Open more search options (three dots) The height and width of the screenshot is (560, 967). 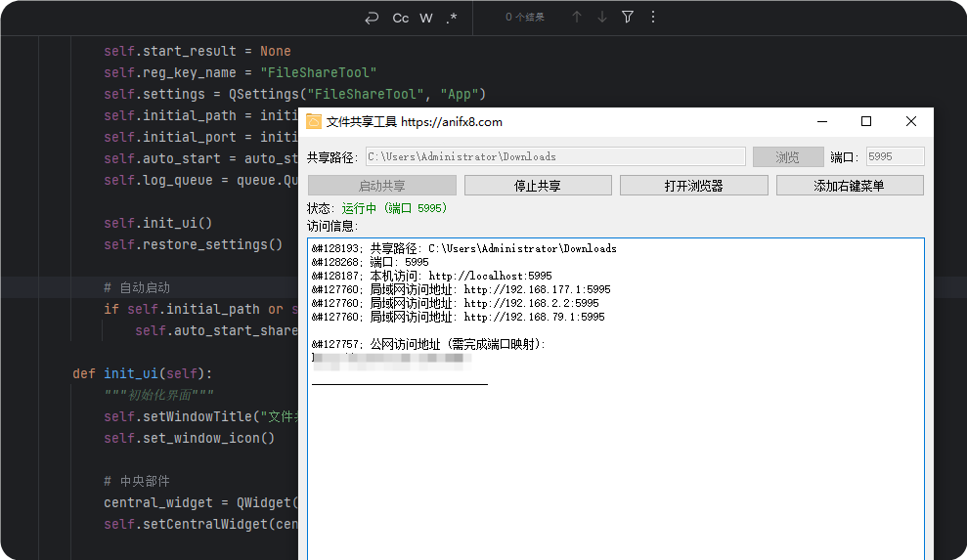[653, 18]
